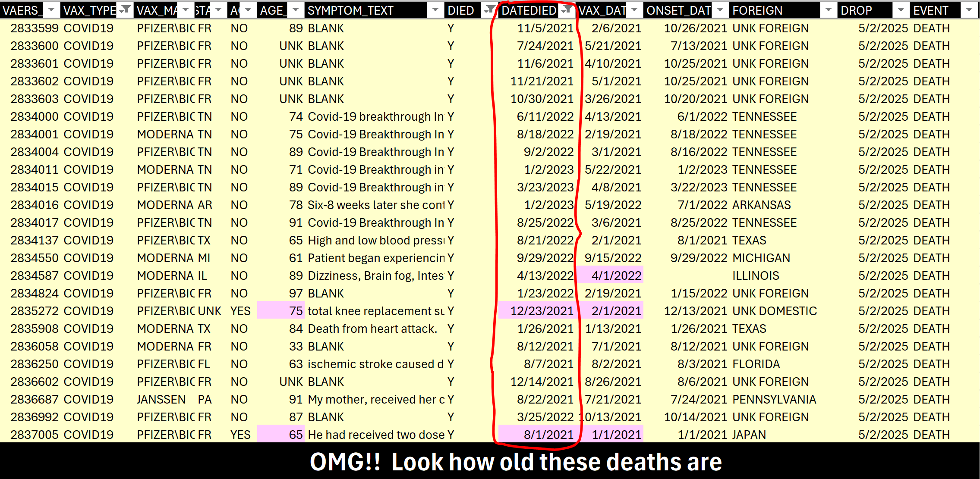The height and width of the screenshot is (479, 980).
Task: Open the VAX_MANU column filter arrow
Action: 186,10
